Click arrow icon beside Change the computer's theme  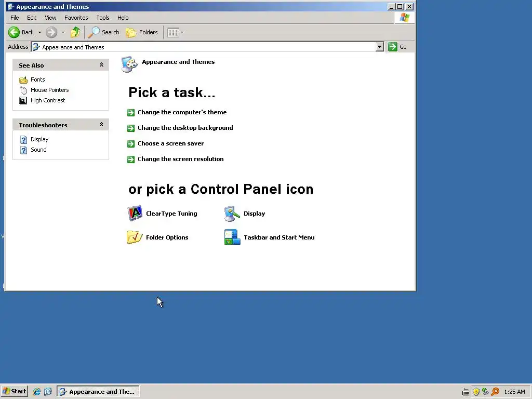131,113
